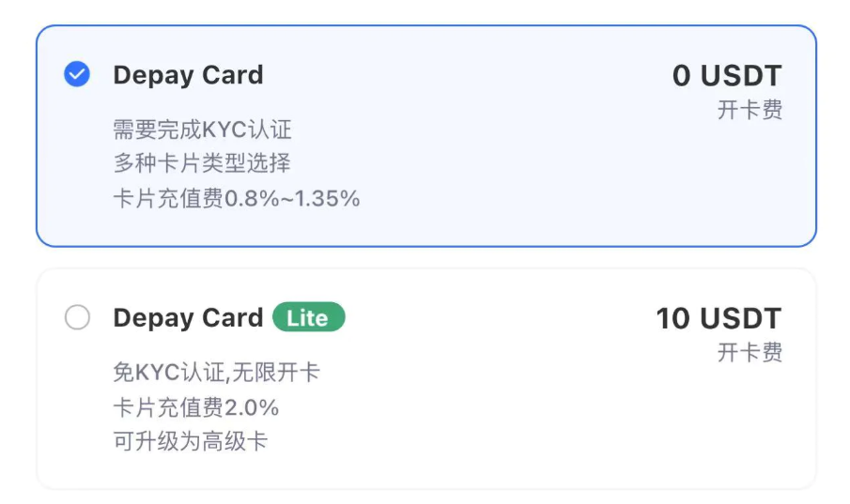The image size is (850, 504).
Task: Click the blue checkmark icon
Action: tap(77, 74)
